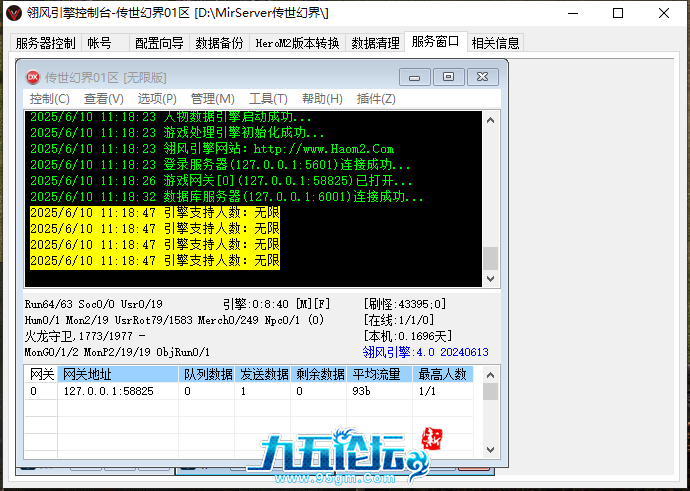Click the log pane scrollbar thumb

[x=491, y=258]
